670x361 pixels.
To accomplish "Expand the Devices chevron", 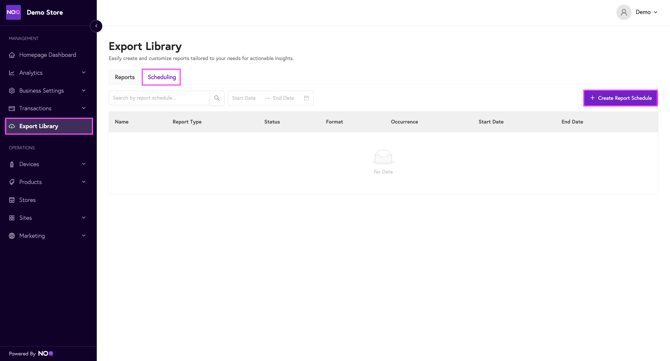I will pos(84,164).
